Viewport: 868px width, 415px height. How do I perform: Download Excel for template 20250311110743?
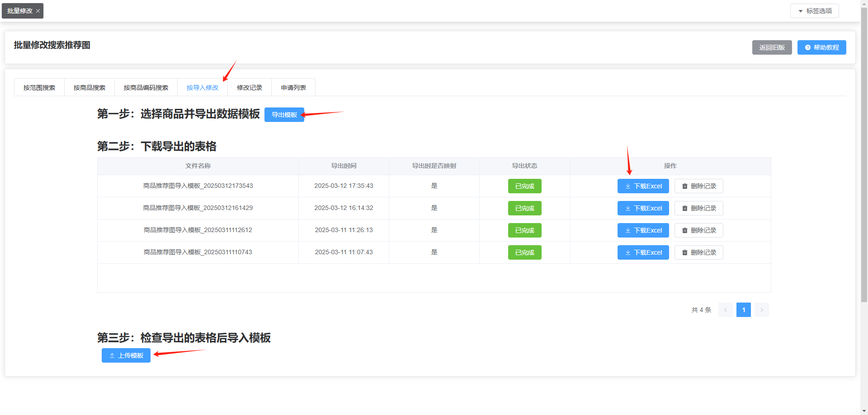pyautogui.click(x=643, y=252)
